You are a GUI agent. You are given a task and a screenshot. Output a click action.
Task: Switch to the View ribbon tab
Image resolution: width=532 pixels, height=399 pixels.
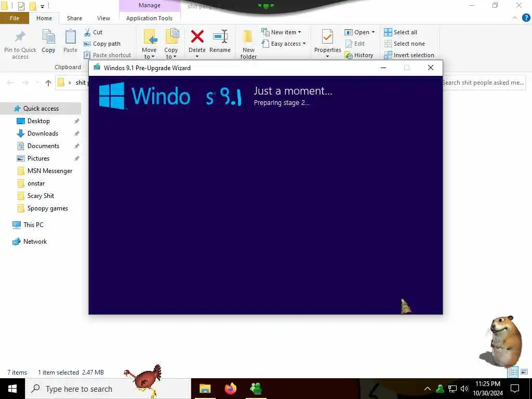tap(103, 18)
